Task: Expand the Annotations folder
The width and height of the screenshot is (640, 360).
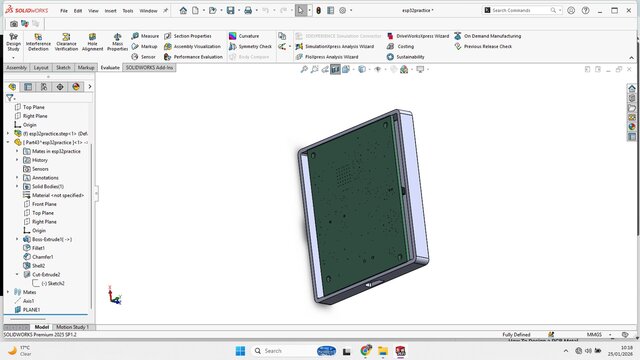Action: (x=17, y=178)
